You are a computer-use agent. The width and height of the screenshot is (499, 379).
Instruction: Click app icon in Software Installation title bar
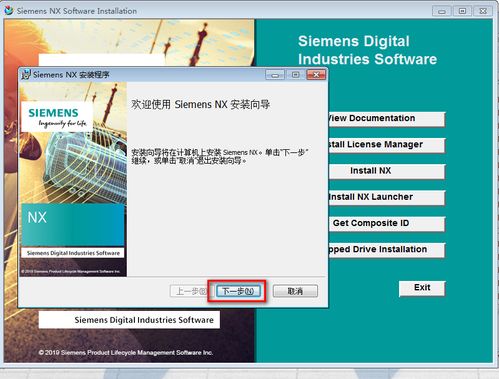point(9,11)
